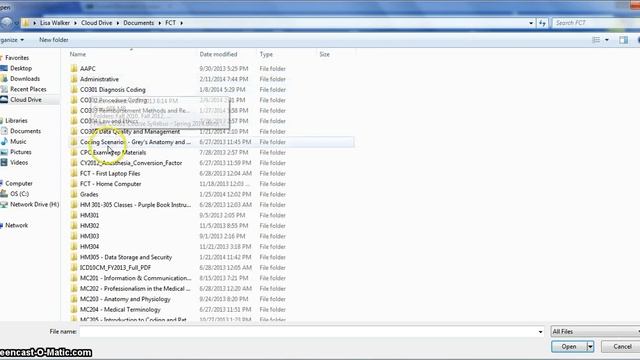Select HM305 - Data Storage and Security
Viewport: 640px width, 360px height.
[126, 257]
